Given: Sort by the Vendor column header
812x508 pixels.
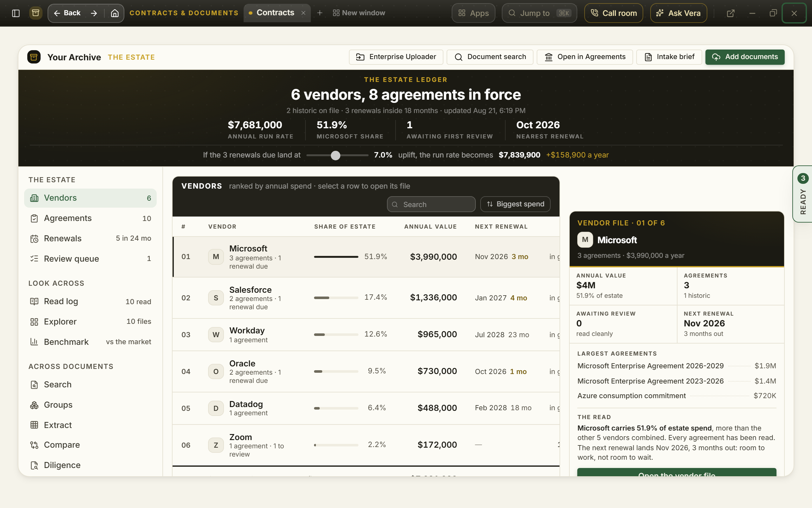Looking at the screenshot, I should pyautogui.click(x=222, y=227).
